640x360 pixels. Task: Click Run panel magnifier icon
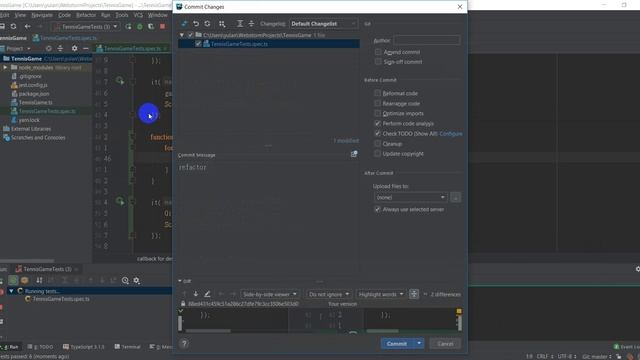pyautogui.click(x=125, y=280)
